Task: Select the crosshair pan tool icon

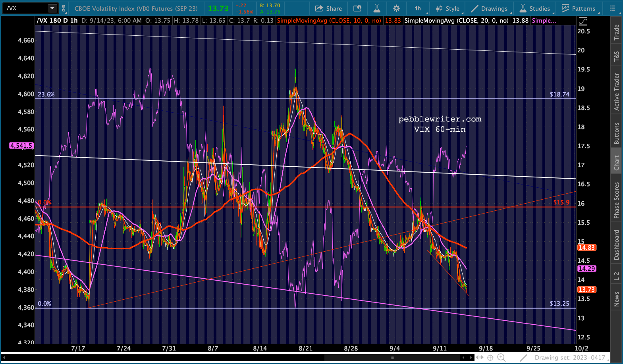Action: coord(490,358)
